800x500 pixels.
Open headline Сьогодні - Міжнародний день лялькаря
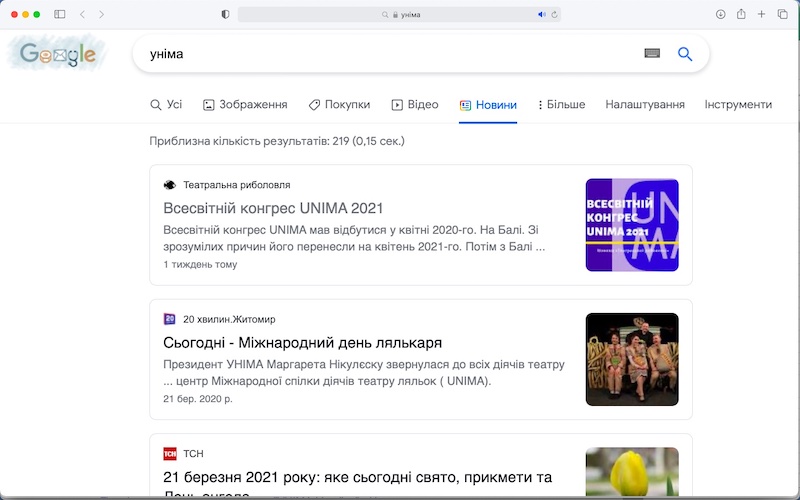[303, 342]
